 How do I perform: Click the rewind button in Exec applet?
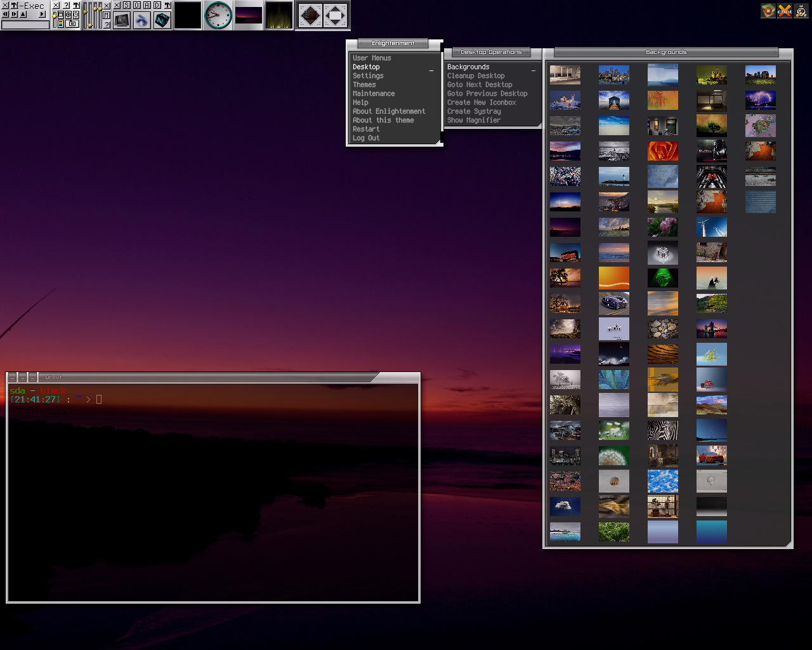point(5,14)
